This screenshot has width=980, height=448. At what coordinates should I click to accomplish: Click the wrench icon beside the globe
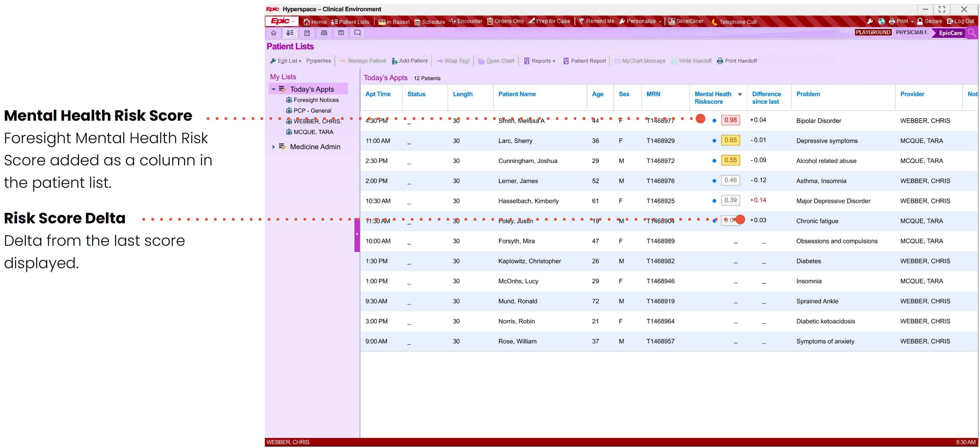tap(870, 21)
